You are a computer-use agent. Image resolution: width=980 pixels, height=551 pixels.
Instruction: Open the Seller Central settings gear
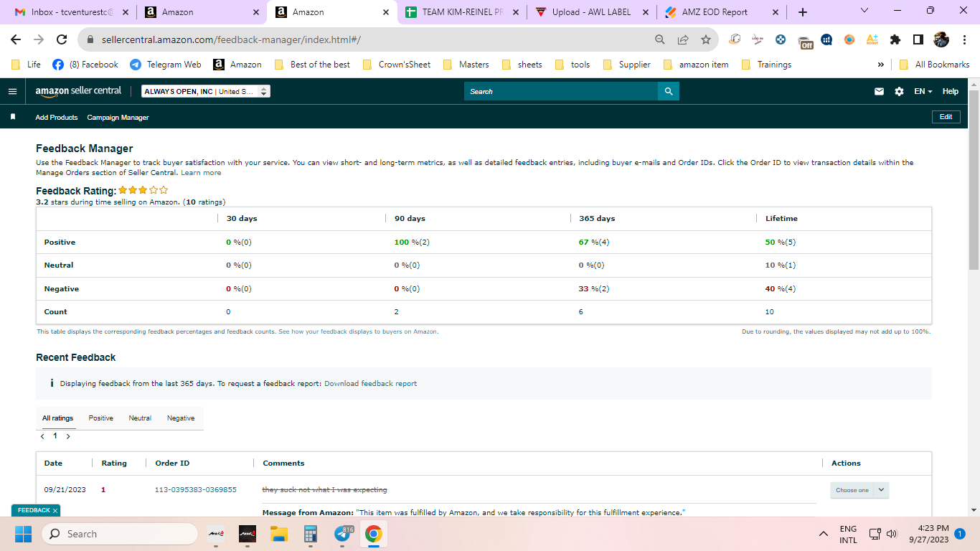click(899, 91)
